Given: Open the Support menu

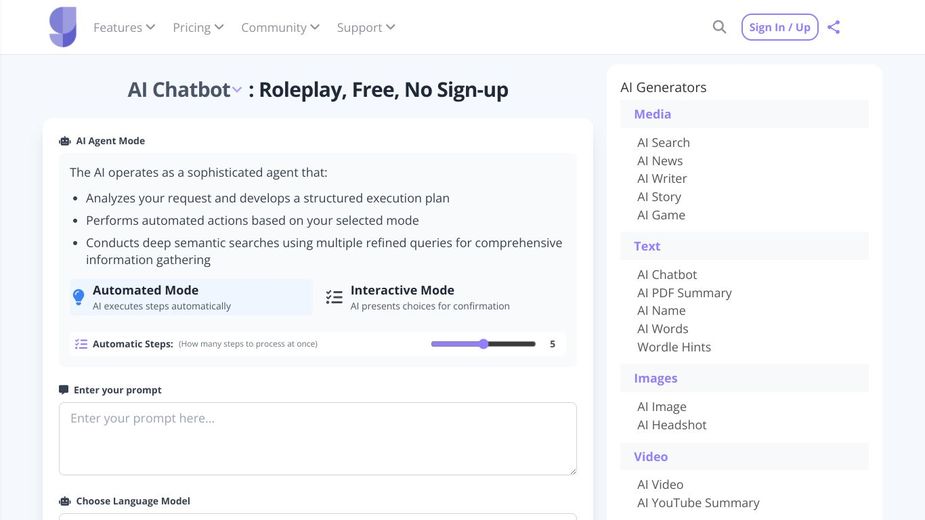Looking at the screenshot, I should tap(366, 28).
